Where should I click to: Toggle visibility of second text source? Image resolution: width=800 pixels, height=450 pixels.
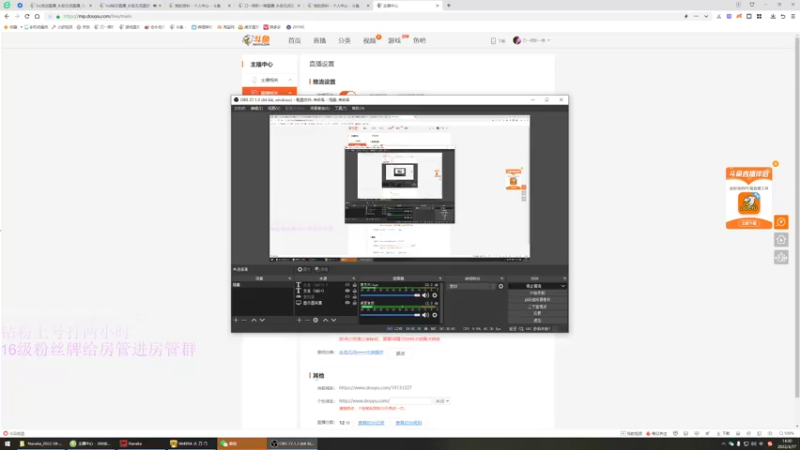pyautogui.click(x=347, y=291)
